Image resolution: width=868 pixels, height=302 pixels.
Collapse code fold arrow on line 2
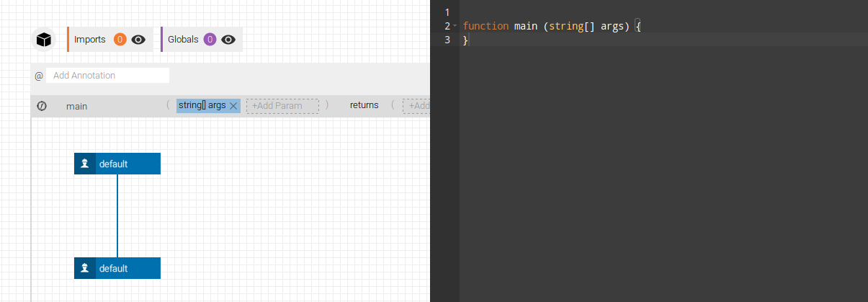455,26
